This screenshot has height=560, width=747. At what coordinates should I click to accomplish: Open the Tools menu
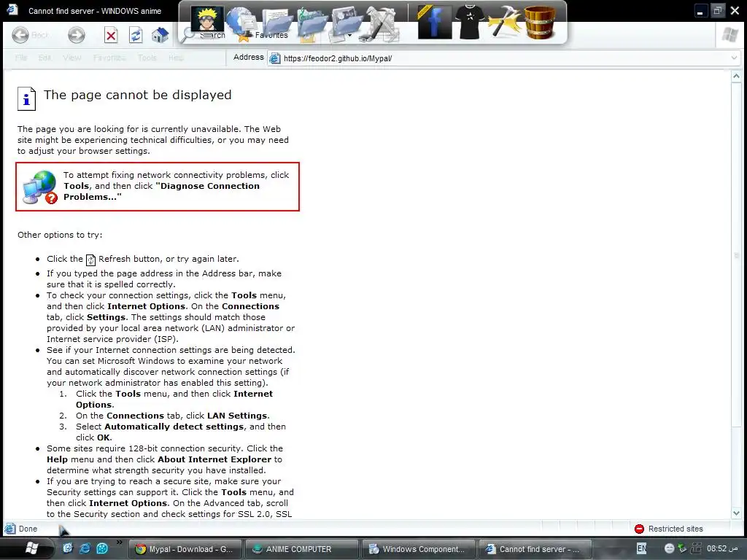pyautogui.click(x=147, y=58)
